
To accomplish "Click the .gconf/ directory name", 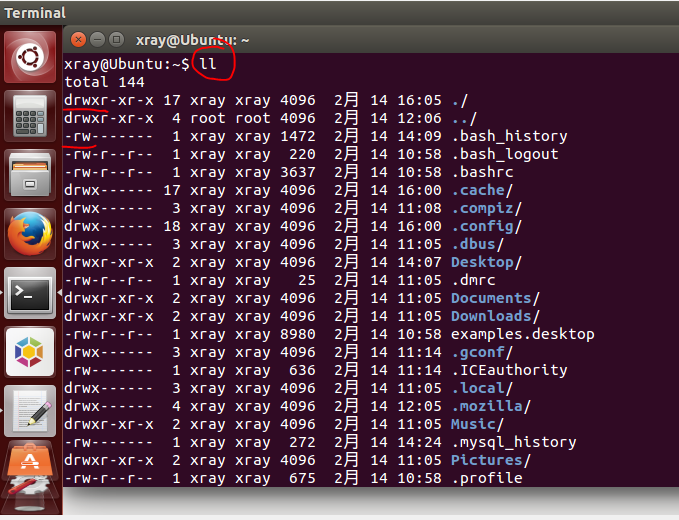I will (x=482, y=353).
